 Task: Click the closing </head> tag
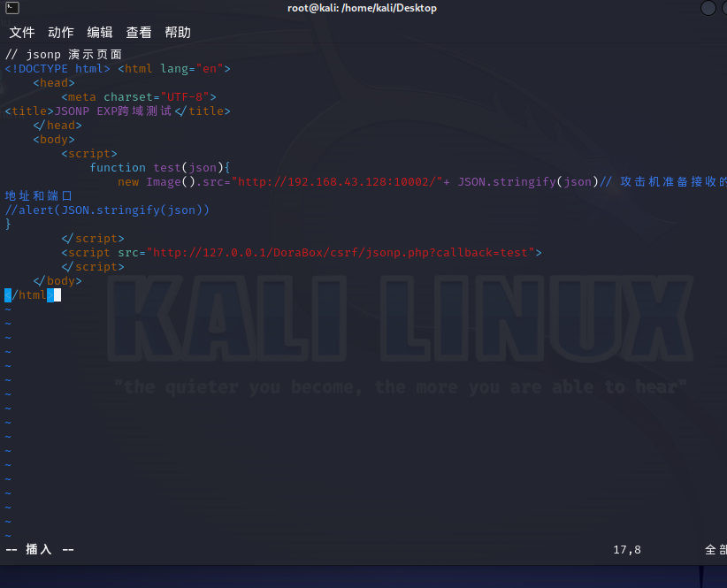pos(57,125)
